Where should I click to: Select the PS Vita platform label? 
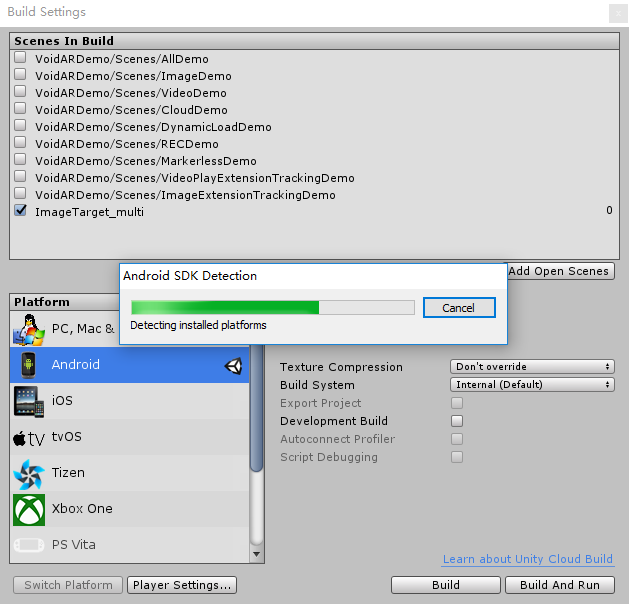(74, 545)
